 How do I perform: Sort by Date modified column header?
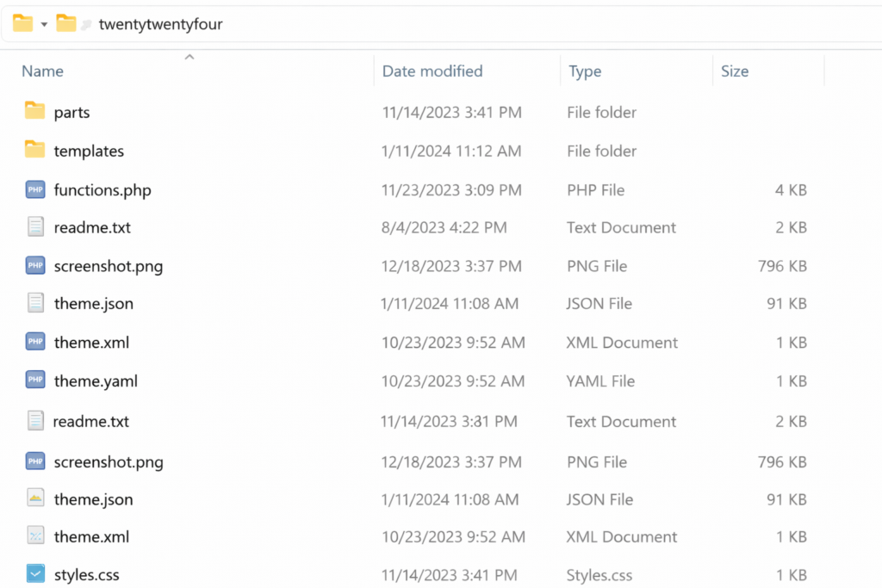coord(432,71)
